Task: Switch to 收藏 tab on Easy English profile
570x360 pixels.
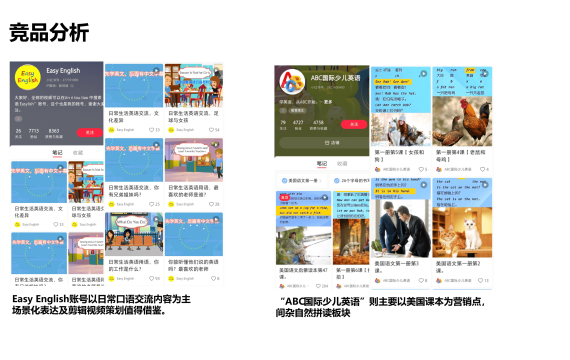Action: (x=78, y=153)
